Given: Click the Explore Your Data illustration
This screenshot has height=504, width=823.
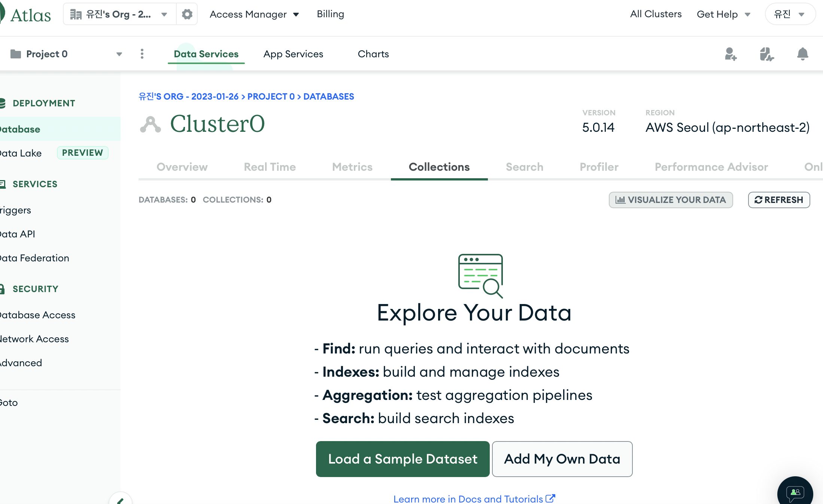Looking at the screenshot, I should point(481,276).
